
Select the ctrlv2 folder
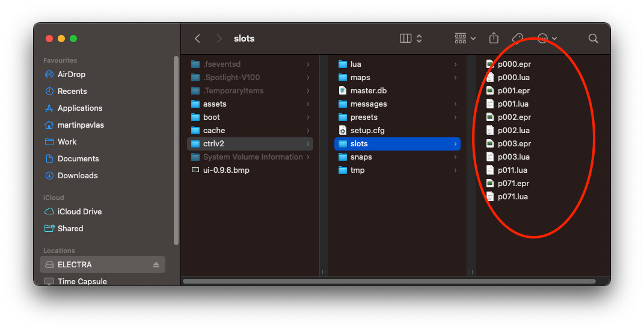click(251, 143)
